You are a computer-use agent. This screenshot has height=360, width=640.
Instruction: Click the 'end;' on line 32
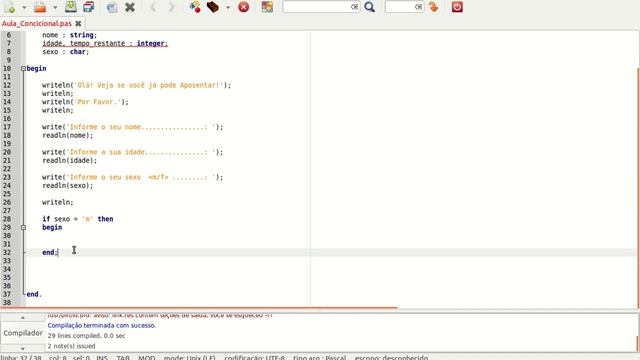[x=50, y=253]
